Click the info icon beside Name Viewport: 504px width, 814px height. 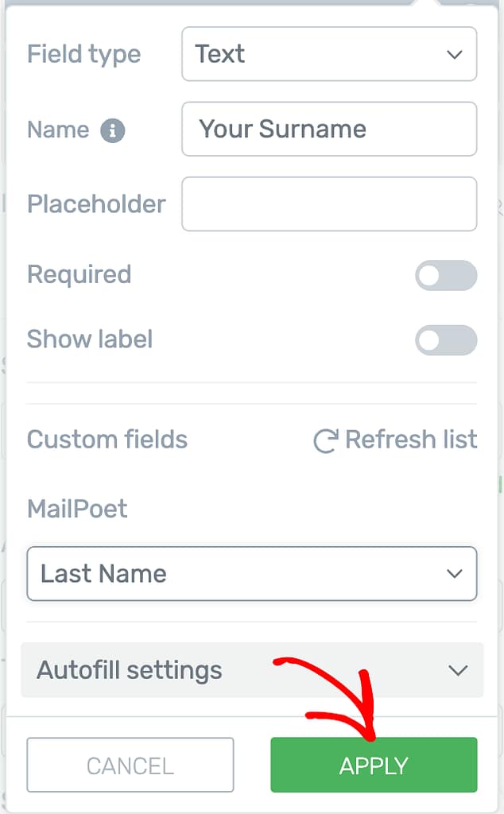coord(113,130)
